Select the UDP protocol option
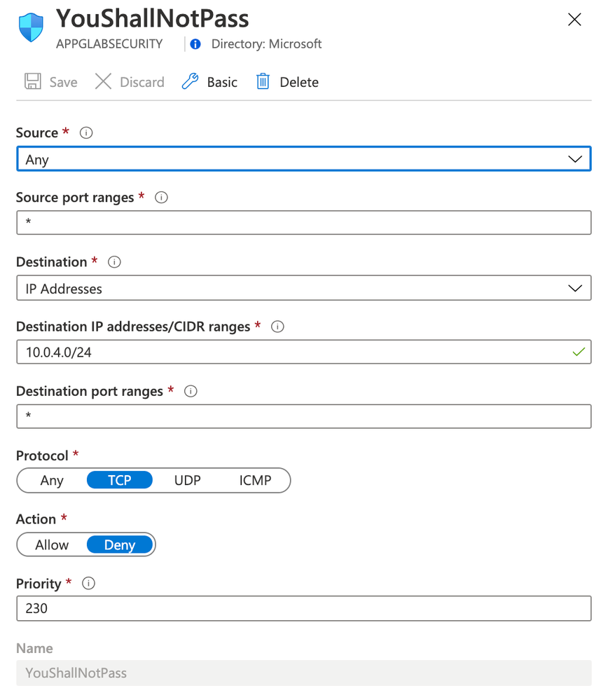Screen dimensions: 601x700 pos(187,481)
